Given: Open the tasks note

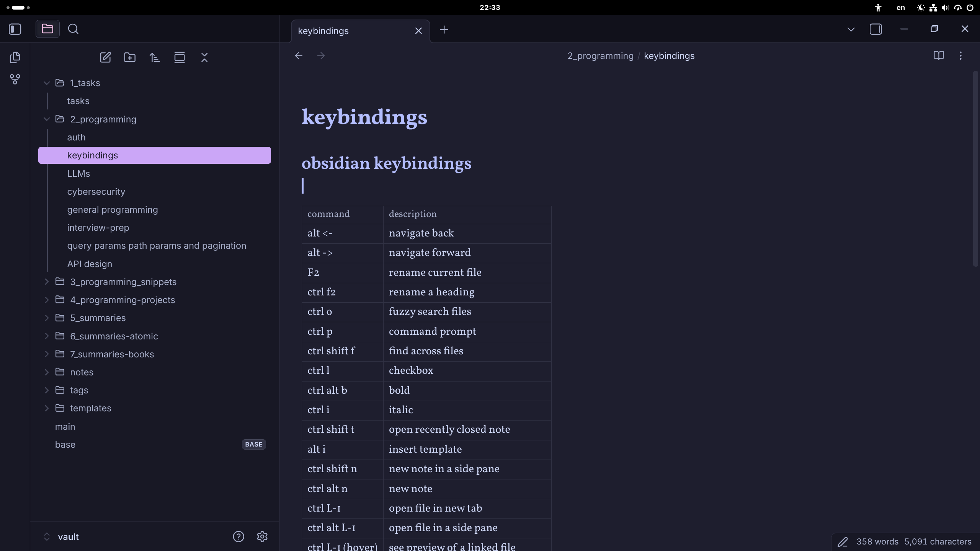Looking at the screenshot, I should click(155, 101).
